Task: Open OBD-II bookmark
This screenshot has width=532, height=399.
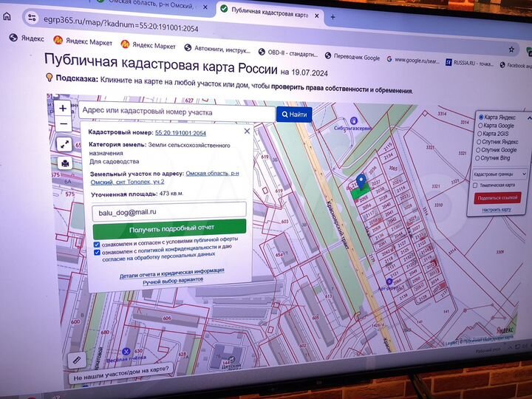Action: (x=288, y=53)
